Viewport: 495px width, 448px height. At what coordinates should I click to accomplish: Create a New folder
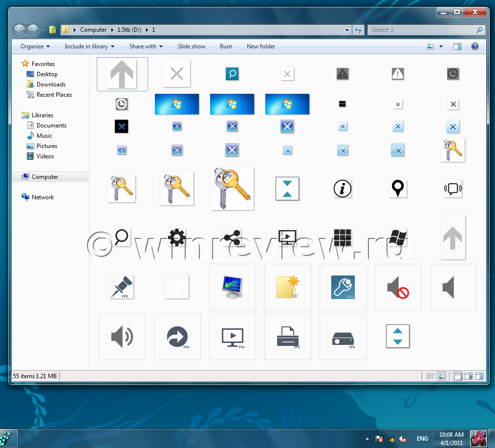pos(261,46)
